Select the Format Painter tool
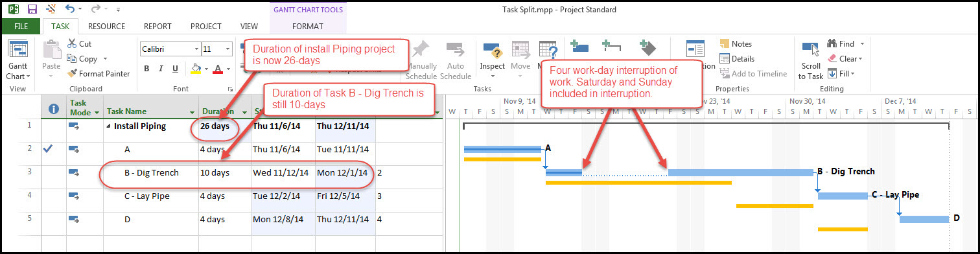Image resolution: width=980 pixels, height=254 pixels. [x=99, y=74]
